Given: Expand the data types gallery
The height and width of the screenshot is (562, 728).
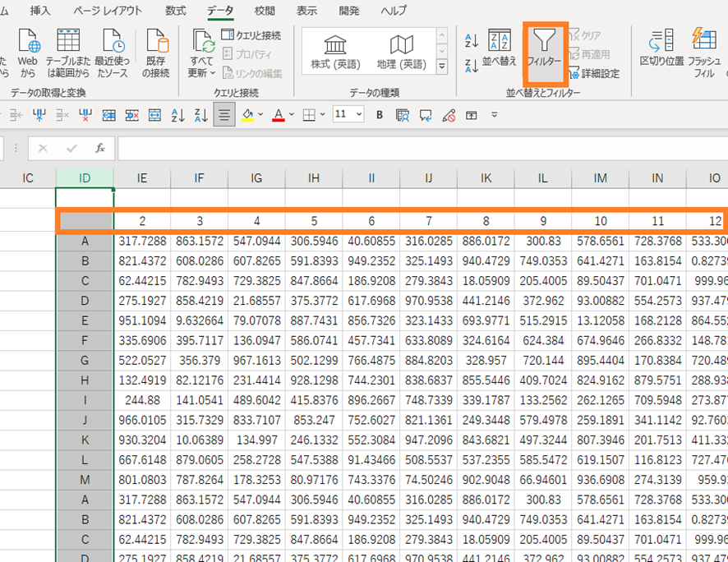Looking at the screenshot, I should point(442,67).
